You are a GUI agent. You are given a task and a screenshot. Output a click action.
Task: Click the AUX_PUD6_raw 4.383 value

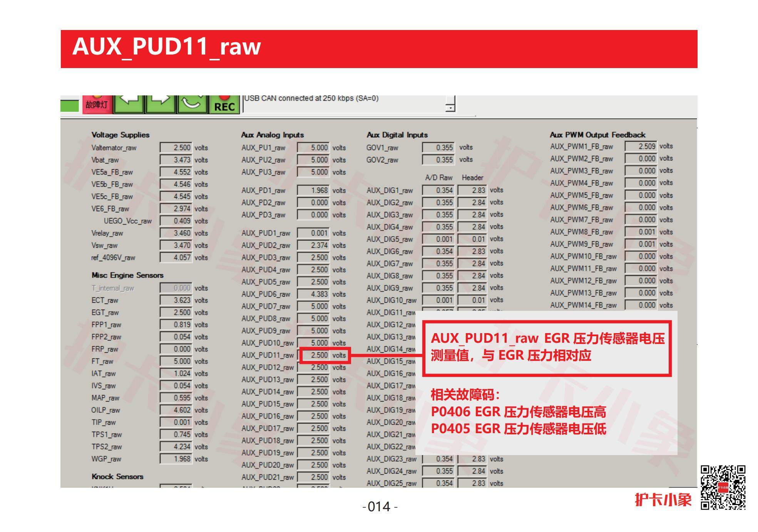click(313, 294)
